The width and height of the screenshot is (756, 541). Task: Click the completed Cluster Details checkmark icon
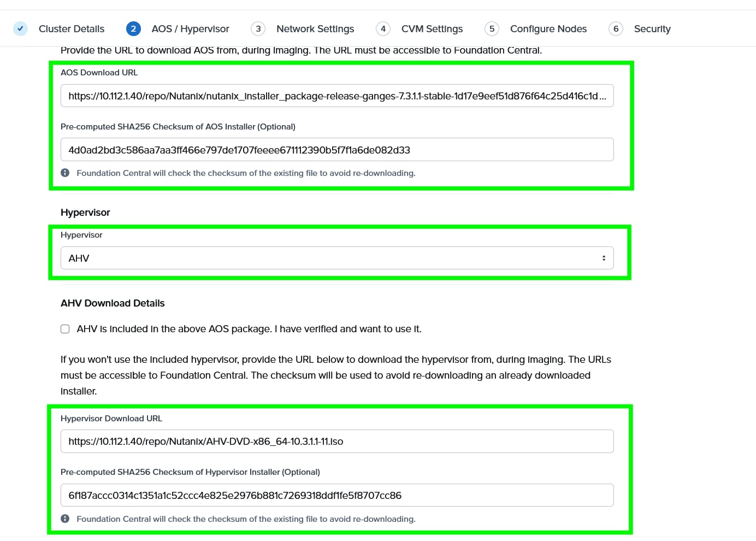[x=20, y=28]
